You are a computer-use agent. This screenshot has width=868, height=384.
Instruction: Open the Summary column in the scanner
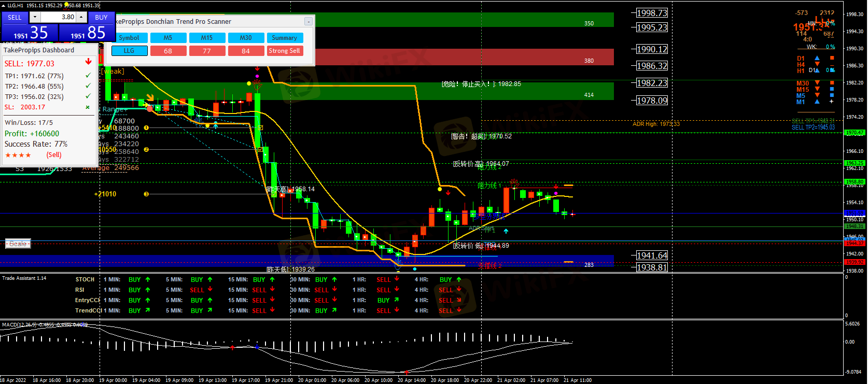[x=284, y=38]
